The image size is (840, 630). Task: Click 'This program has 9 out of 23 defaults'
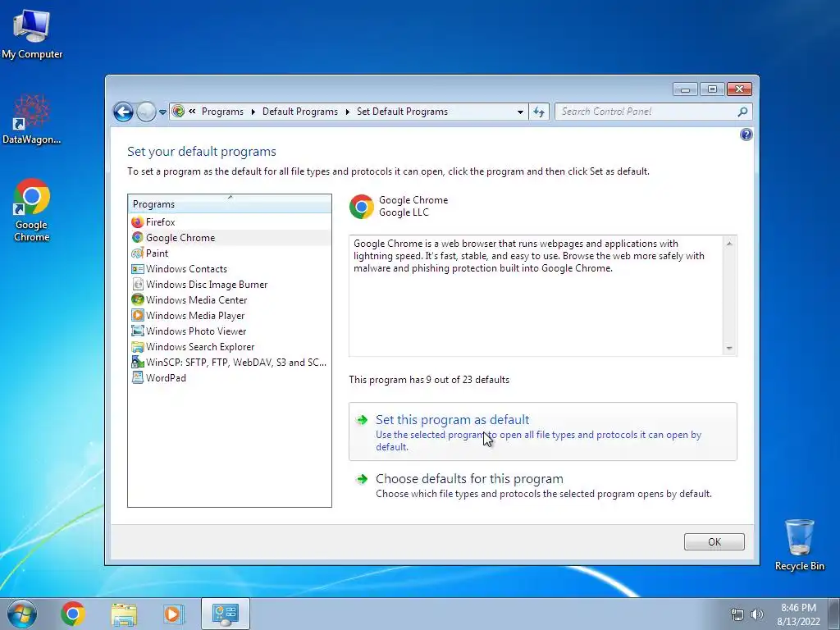(x=429, y=380)
